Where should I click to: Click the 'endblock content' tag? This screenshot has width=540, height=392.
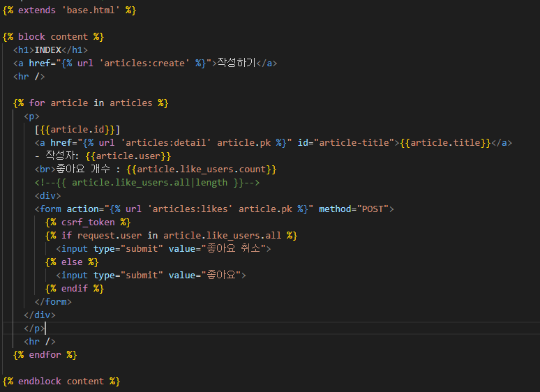coord(61,382)
